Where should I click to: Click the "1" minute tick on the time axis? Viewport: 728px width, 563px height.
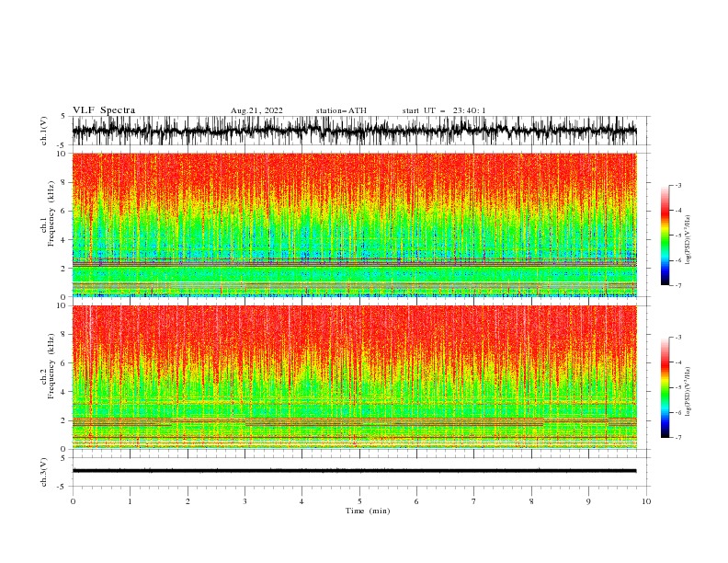[130, 501]
